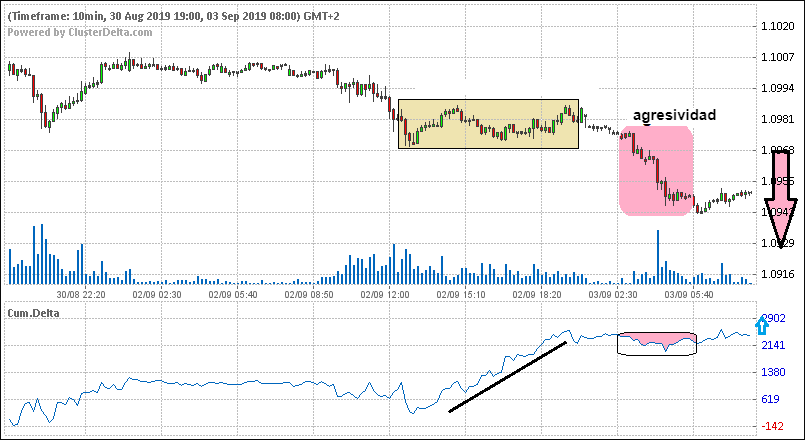Click the 30/08 22:20 time label
805x440 pixels.
[x=81, y=295]
